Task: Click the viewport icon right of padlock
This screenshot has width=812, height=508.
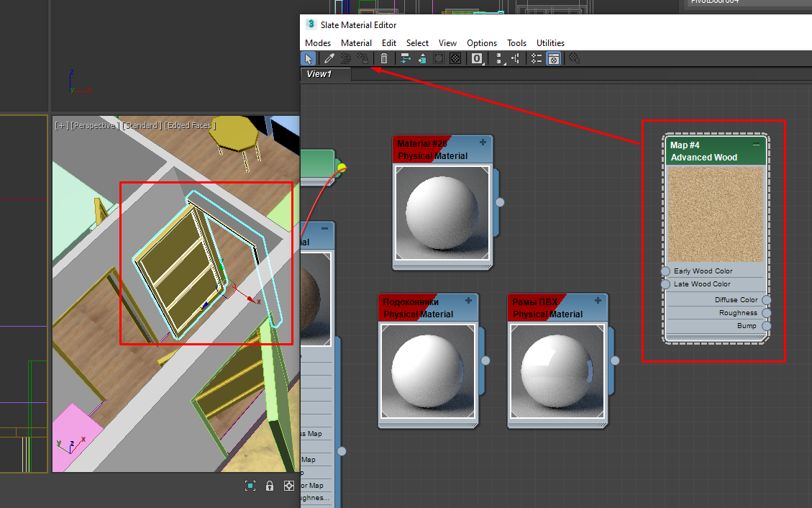Action: 289,485
